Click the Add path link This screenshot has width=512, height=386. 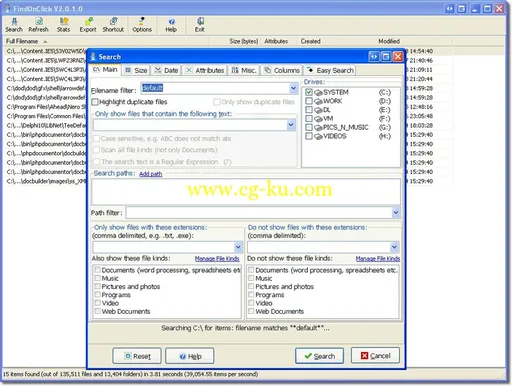(151, 174)
